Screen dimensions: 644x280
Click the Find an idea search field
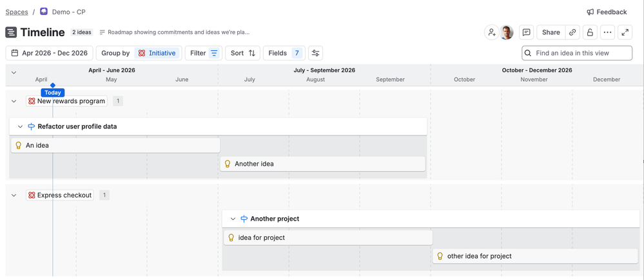[x=577, y=53]
